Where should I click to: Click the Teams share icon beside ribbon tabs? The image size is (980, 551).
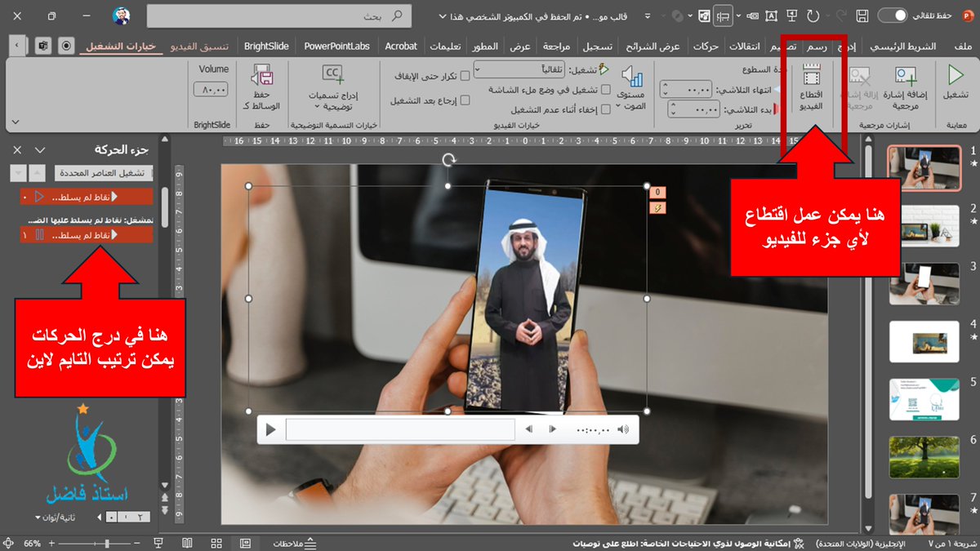click(x=42, y=46)
